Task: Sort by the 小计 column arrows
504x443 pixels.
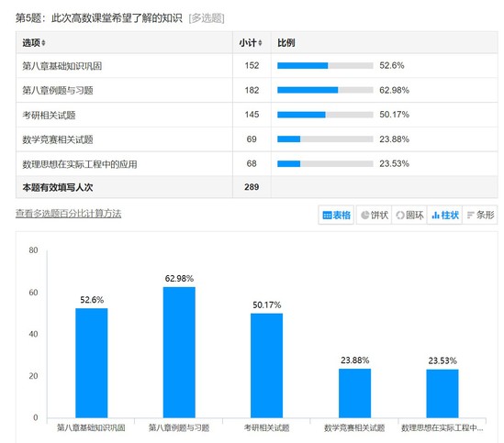Action: 260,43
